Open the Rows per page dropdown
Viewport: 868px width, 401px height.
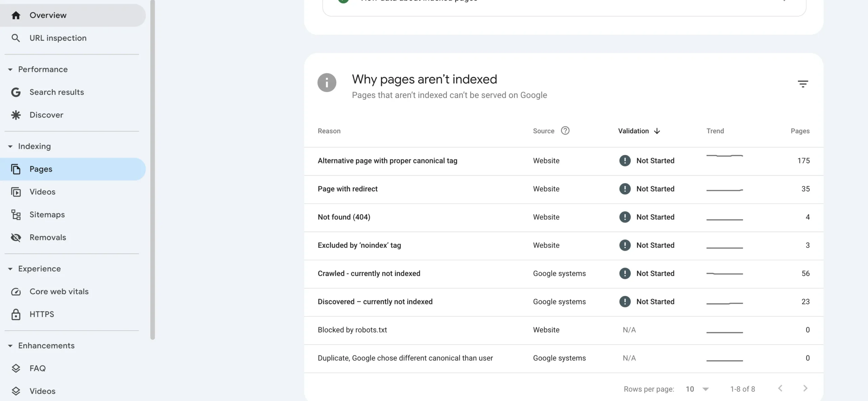click(x=697, y=389)
